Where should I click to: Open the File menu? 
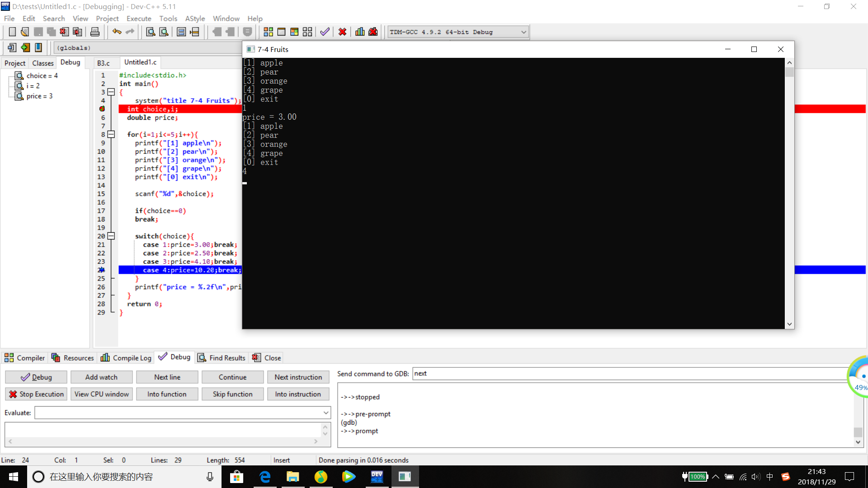9,19
